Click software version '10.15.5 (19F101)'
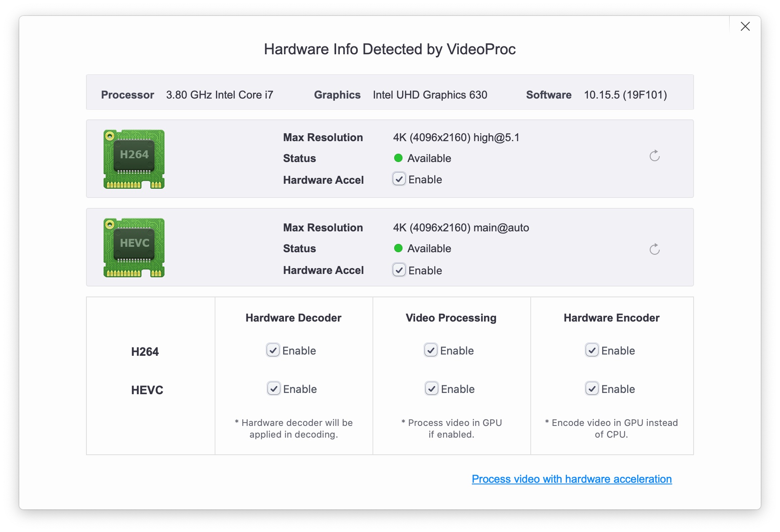 (x=626, y=95)
